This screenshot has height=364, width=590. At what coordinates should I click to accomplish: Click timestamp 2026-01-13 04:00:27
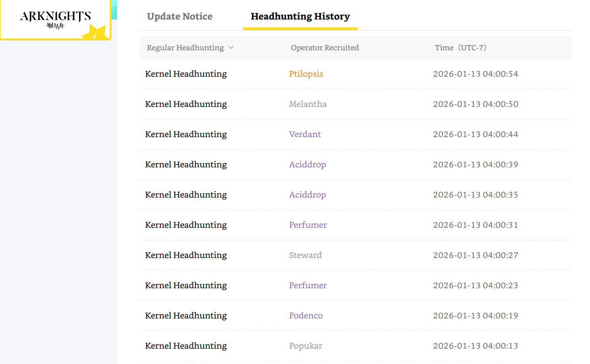(x=476, y=255)
